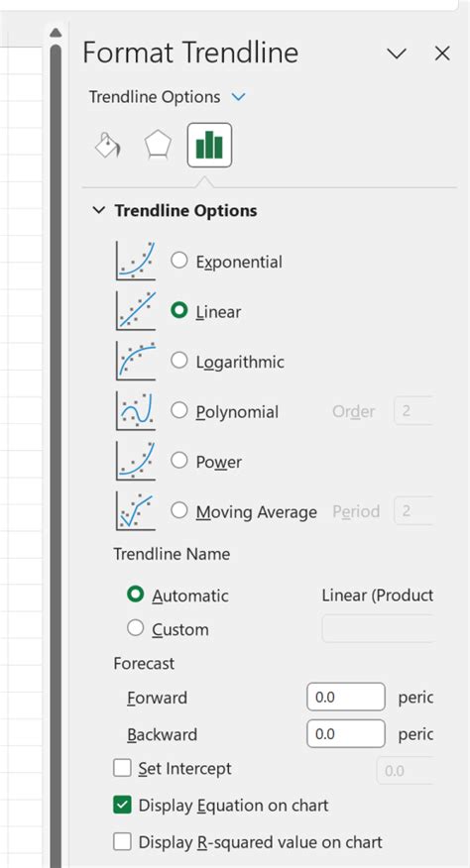Image resolution: width=470 pixels, height=868 pixels.
Task: Click the Linear trendline graph icon
Action: coord(136,310)
